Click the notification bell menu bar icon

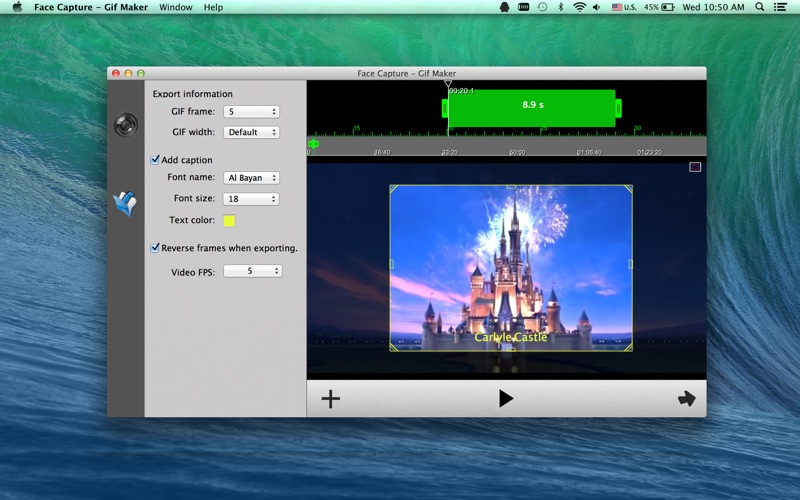point(504,7)
